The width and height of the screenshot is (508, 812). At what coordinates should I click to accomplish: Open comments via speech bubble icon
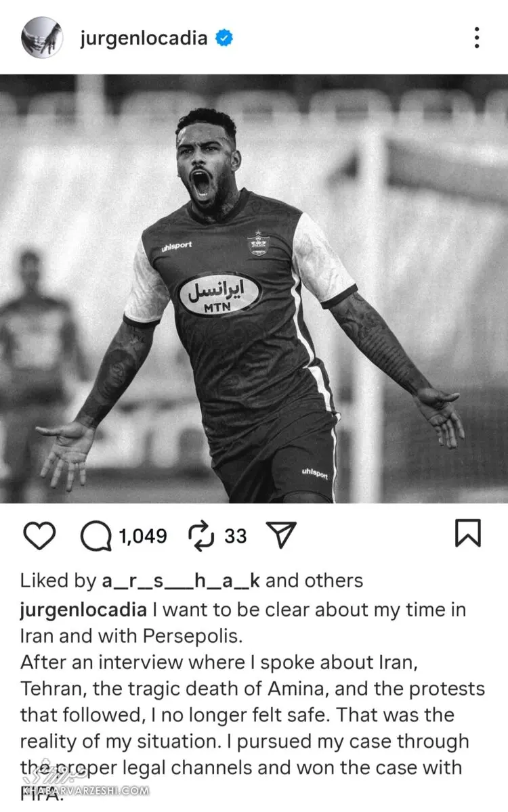point(96,536)
